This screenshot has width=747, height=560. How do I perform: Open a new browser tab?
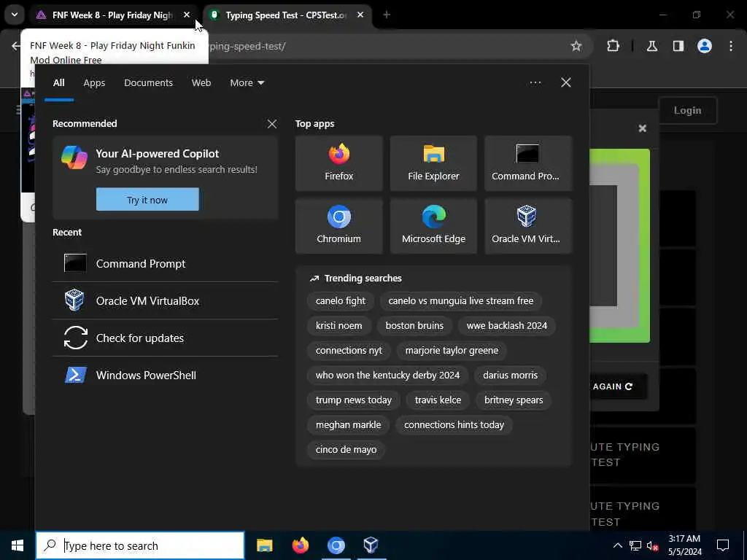[x=387, y=15]
